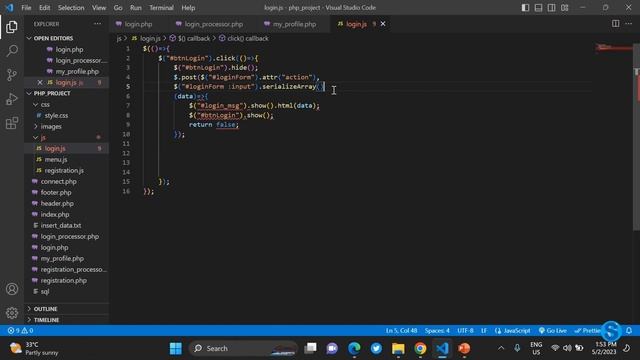Split the editor to the right
The height and width of the screenshot is (360, 640).
click(616, 24)
